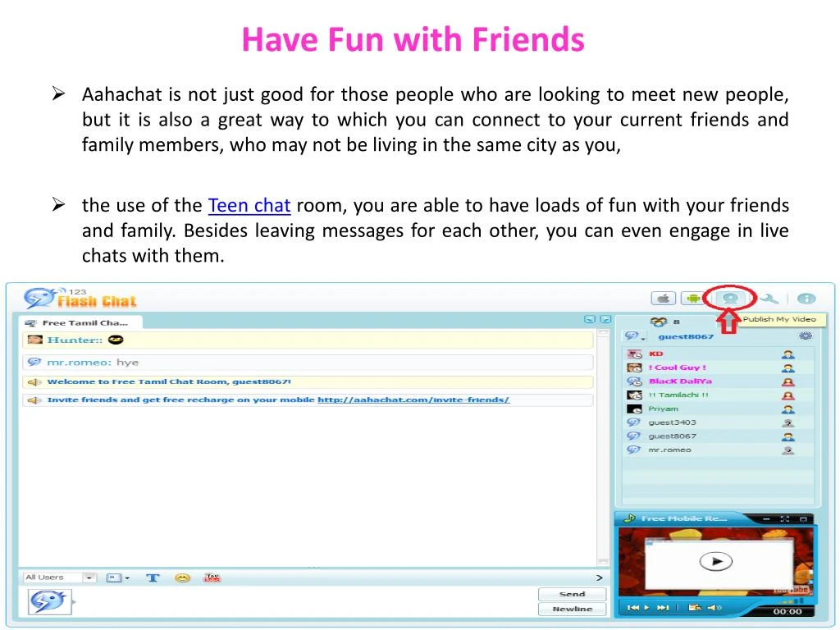Click the Priyam avatar
The image size is (840, 630).
pos(634,409)
